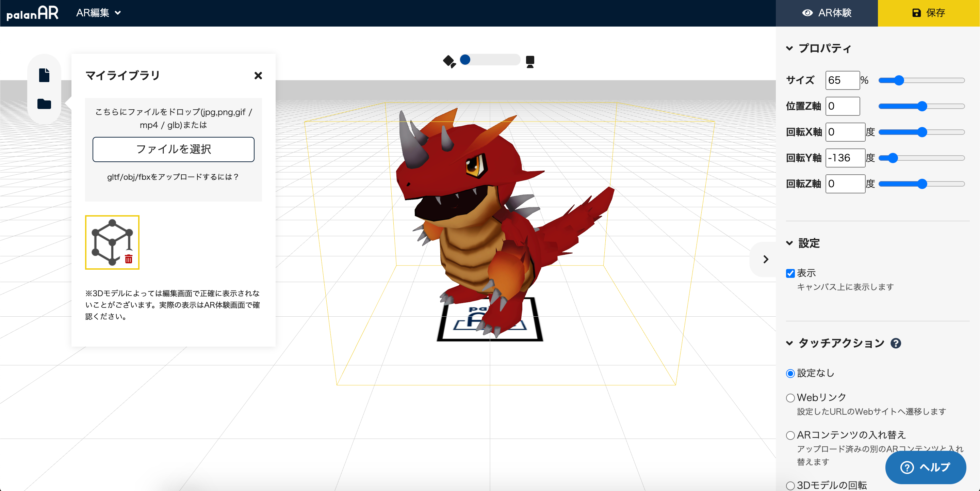Click the ファイルを選択 button
This screenshot has width=980, height=491.
(x=174, y=149)
